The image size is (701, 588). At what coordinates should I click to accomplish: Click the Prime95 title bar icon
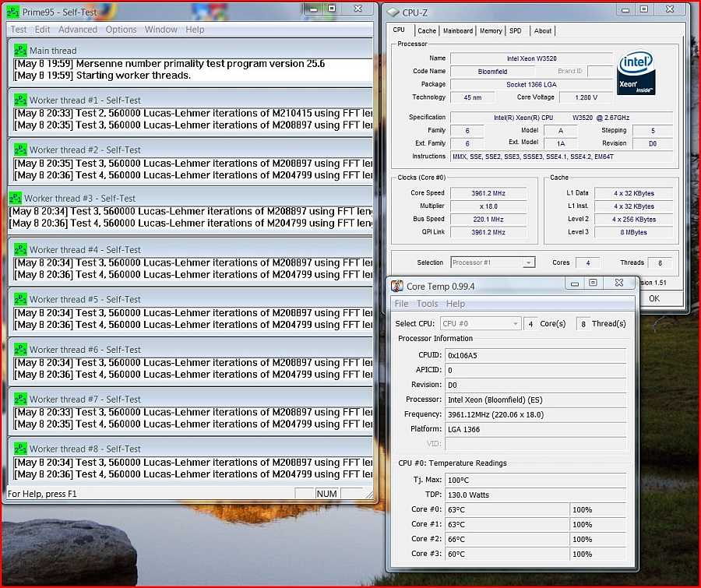(x=13, y=12)
